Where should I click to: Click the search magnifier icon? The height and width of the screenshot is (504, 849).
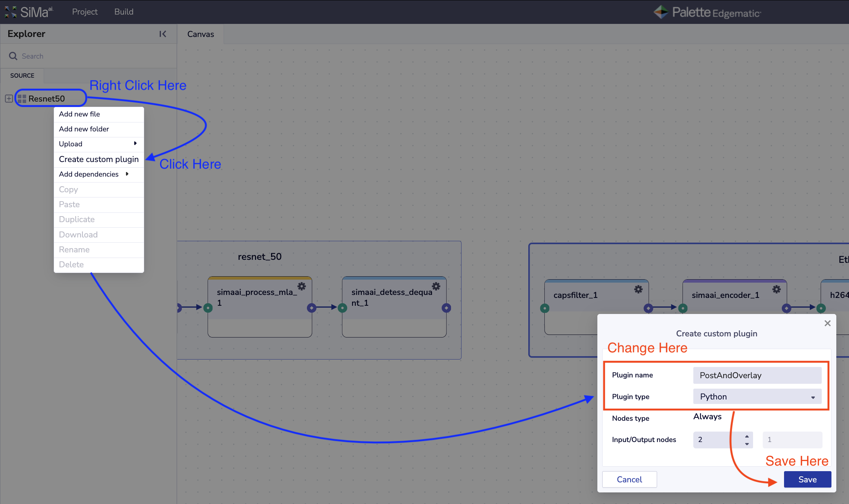(13, 56)
